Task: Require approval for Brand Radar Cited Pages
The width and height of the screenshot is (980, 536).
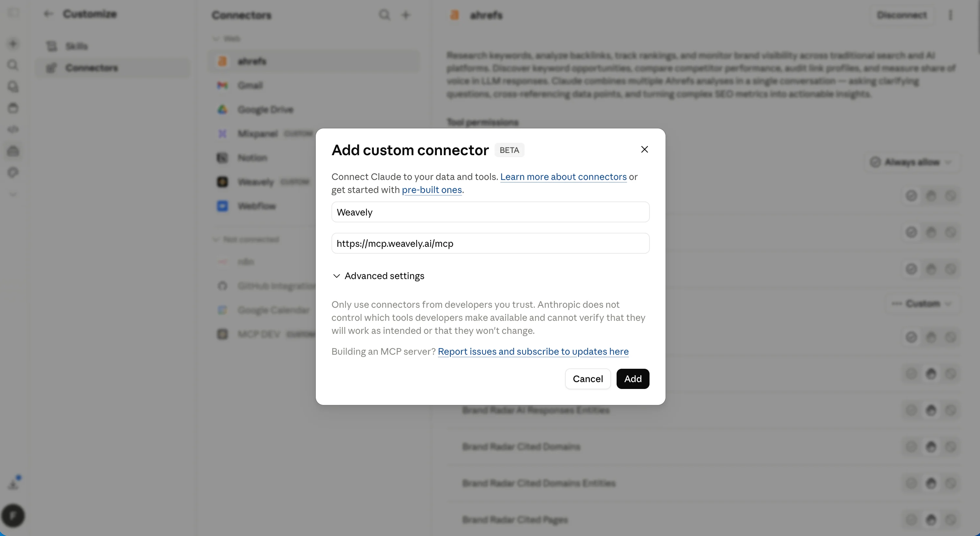Action: 931,520
